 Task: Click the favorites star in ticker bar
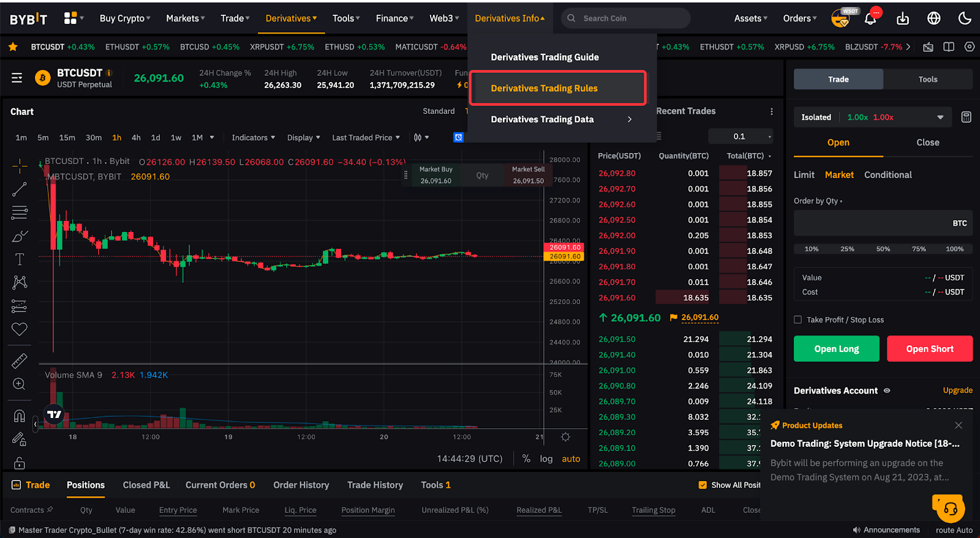click(x=13, y=47)
